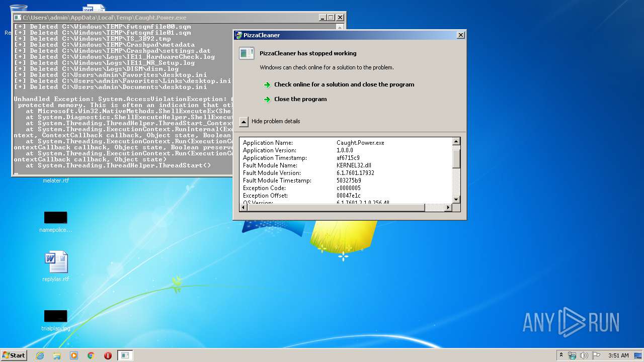The height and width of the screenshot is (362, 644).
Task: Select the Fault Module Version 6.1.7601.17932
Action: tap(355, 173)
